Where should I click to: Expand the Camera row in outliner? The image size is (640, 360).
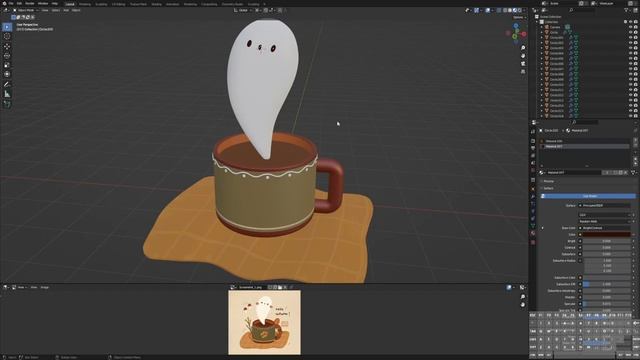tap(542, 27)
